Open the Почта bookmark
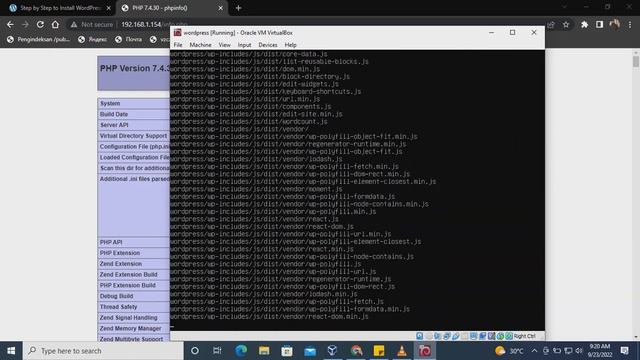 [x=129, y=39]
